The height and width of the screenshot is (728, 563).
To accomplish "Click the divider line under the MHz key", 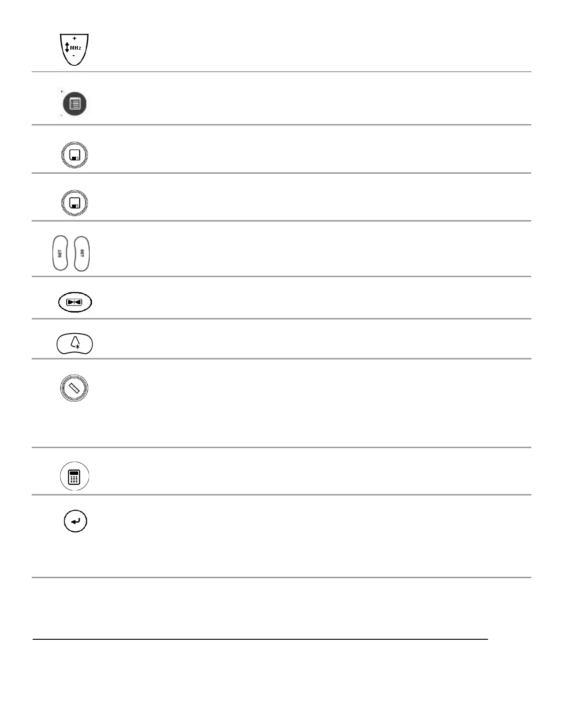I will [x=281, y=72].
